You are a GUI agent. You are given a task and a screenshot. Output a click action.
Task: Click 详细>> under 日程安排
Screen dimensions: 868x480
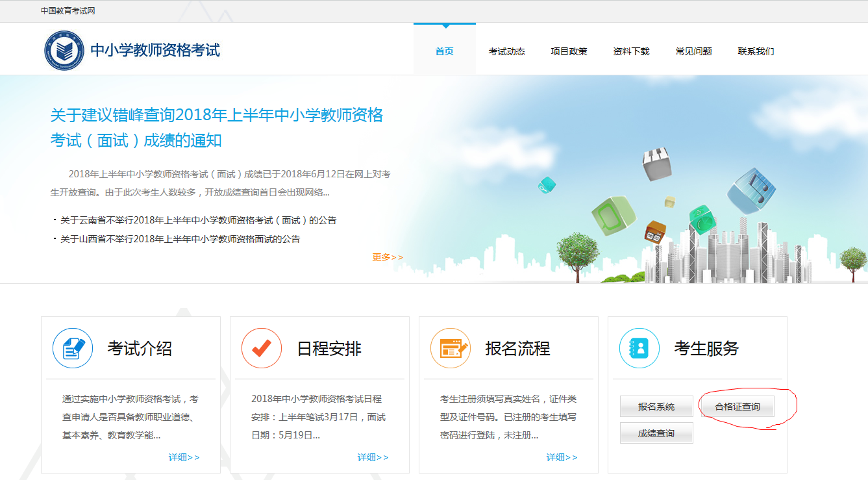point(373,457)
